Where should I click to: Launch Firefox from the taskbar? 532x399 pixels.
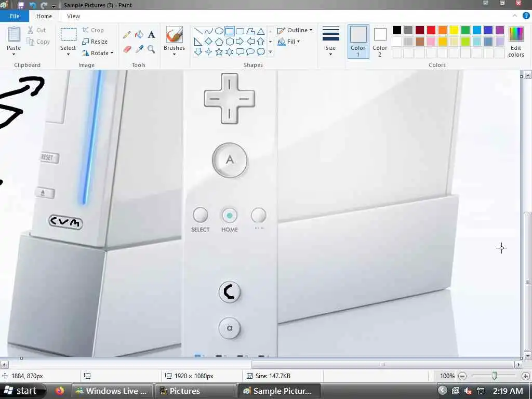tap(60, 391)
